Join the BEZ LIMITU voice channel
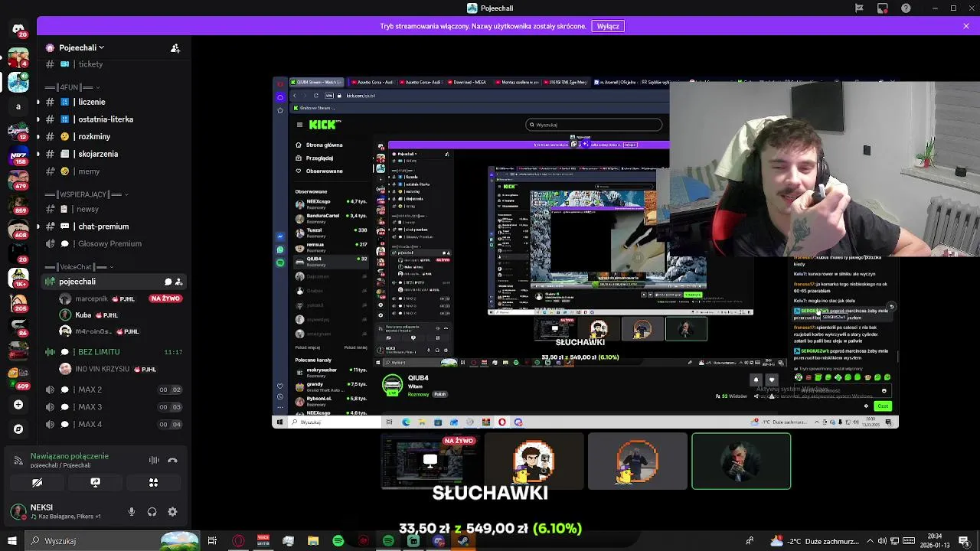The image size is (980, 551). point(113,352)
